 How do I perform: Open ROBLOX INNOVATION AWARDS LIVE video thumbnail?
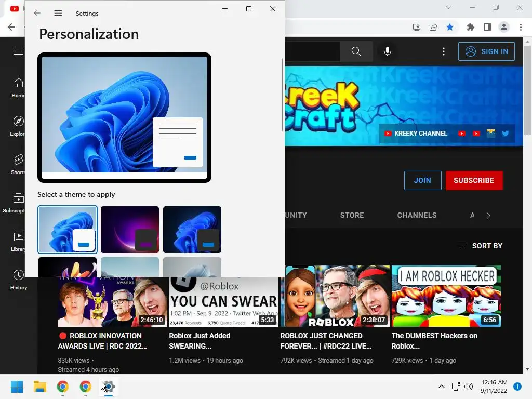point(113,302)
